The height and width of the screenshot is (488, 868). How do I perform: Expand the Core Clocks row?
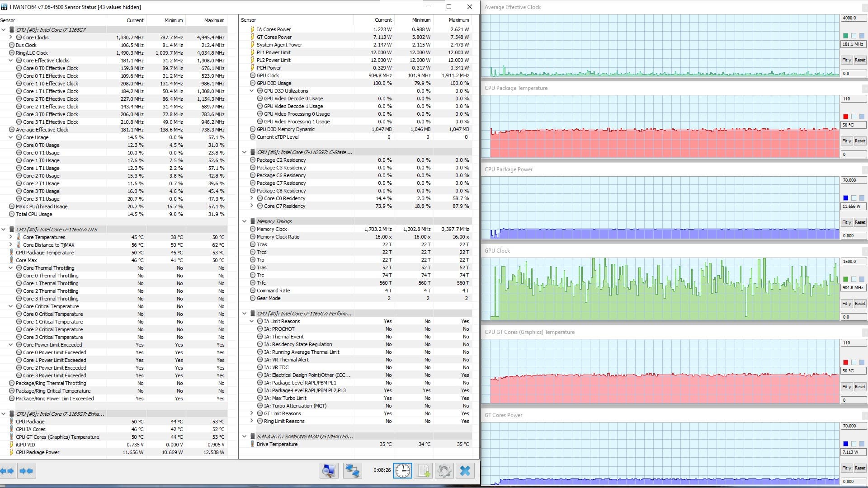11,38
